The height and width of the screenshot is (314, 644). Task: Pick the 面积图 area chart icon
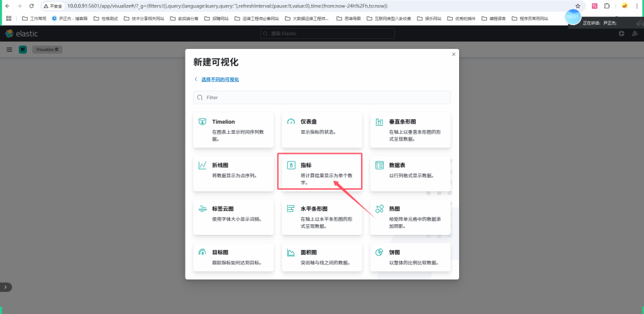291,252
